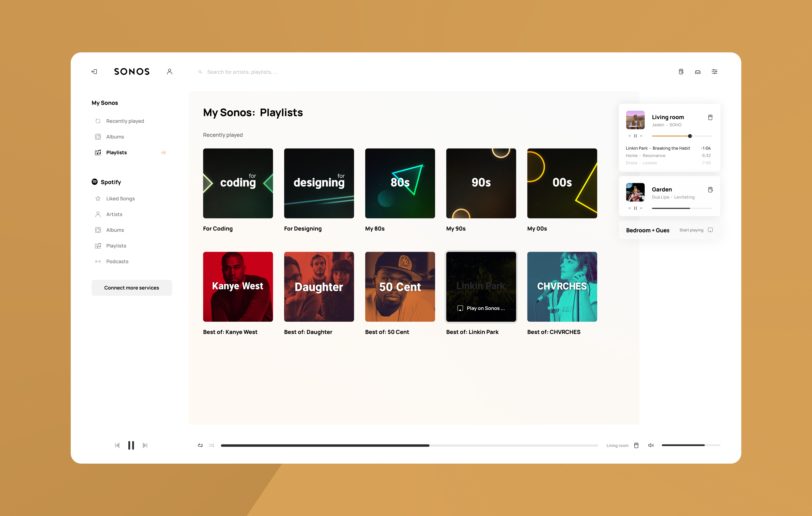Click the main track progress bar
The width and height of the screenshot is (812, 516).
409,446
